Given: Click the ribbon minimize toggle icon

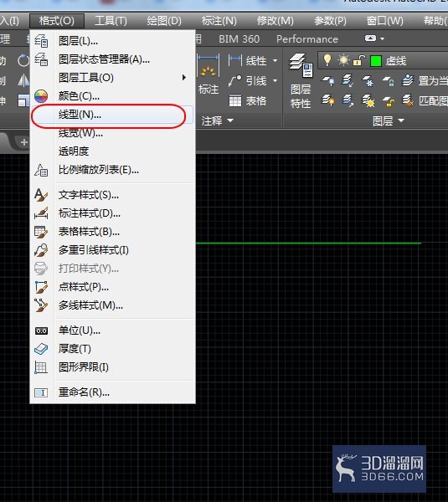Looking at the screenshot, I should coord(370,38).
